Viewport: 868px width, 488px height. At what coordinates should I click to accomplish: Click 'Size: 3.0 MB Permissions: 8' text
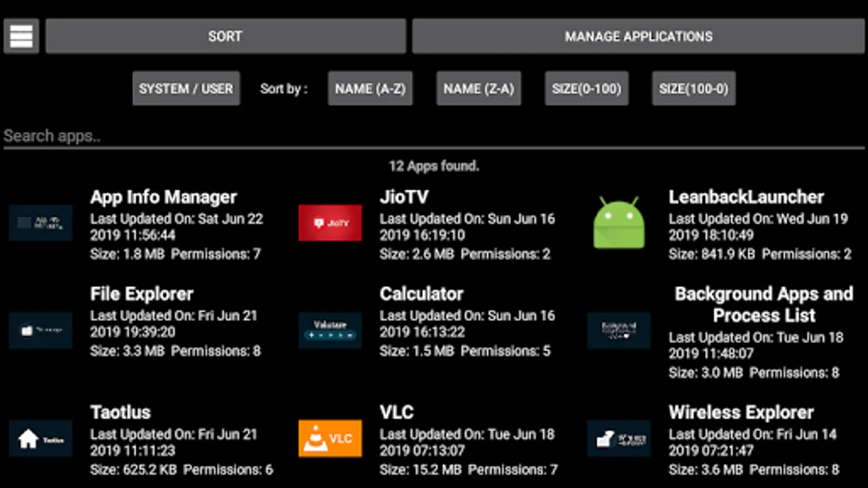(754, 373)
